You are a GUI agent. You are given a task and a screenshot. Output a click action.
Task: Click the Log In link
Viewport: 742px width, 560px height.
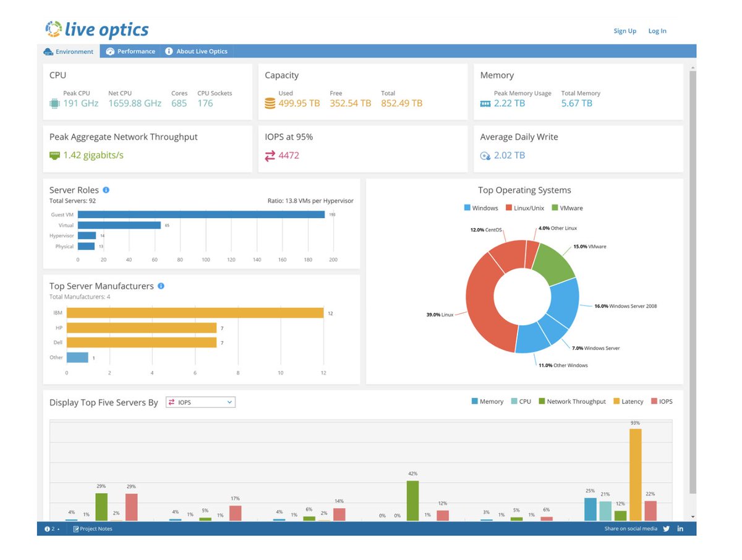click(x=657, y=31)
